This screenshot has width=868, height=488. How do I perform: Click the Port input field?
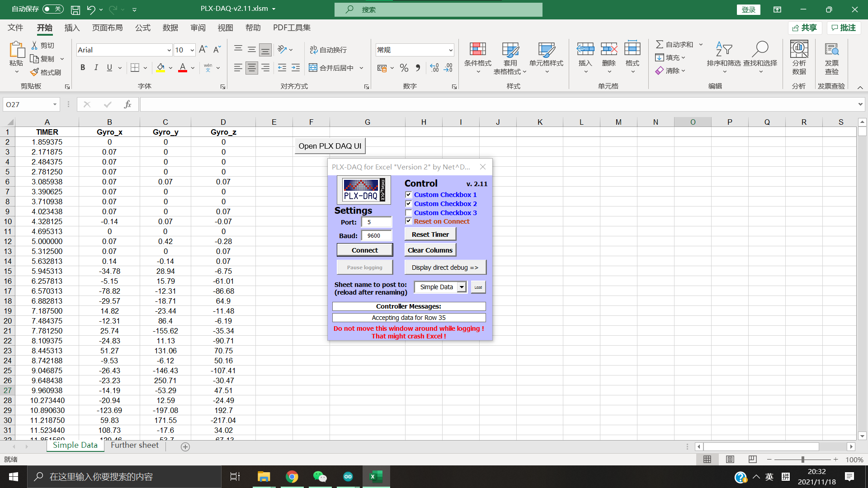pos(377,222)
